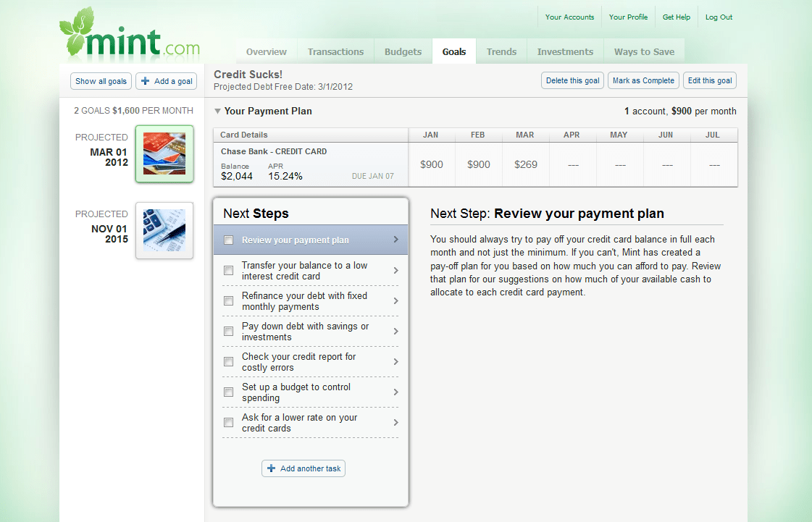The image size is (812, 522).
Task: Mark Set up a budget as done
Action: click(228, 392)
